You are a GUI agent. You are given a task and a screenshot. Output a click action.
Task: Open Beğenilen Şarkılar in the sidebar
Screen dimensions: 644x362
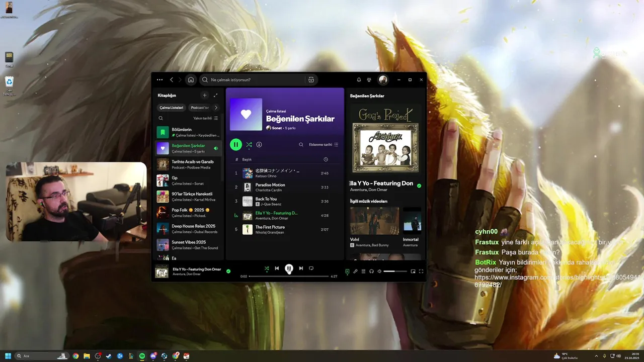189,148
